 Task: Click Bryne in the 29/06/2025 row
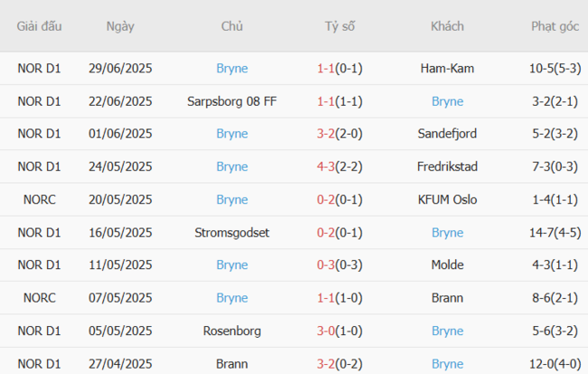click(232, 68)
